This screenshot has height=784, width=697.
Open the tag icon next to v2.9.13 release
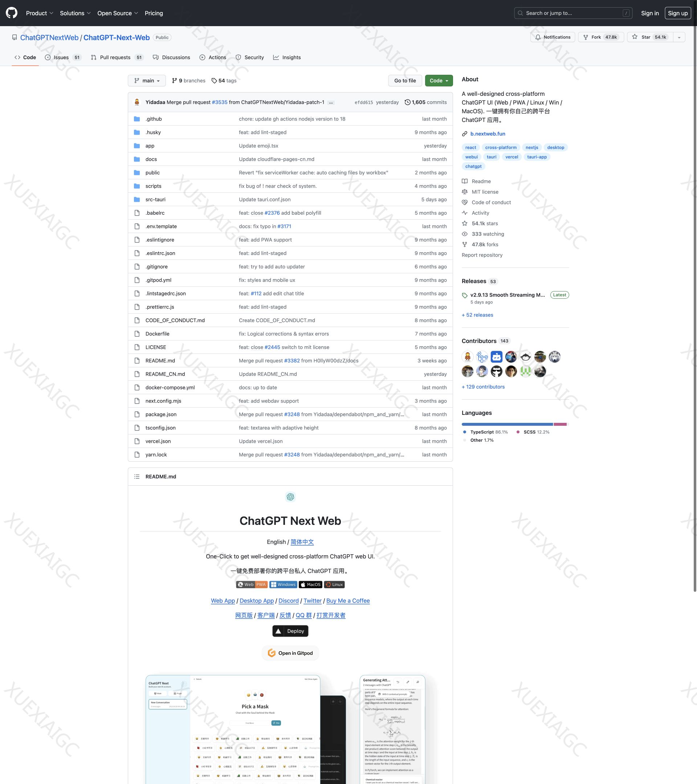click(465, 295)
